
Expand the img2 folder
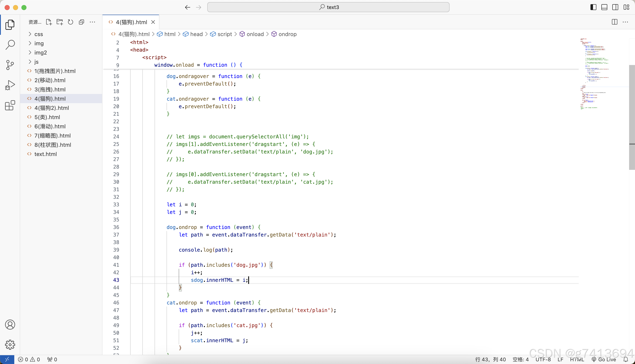click(x=41, y=52)
